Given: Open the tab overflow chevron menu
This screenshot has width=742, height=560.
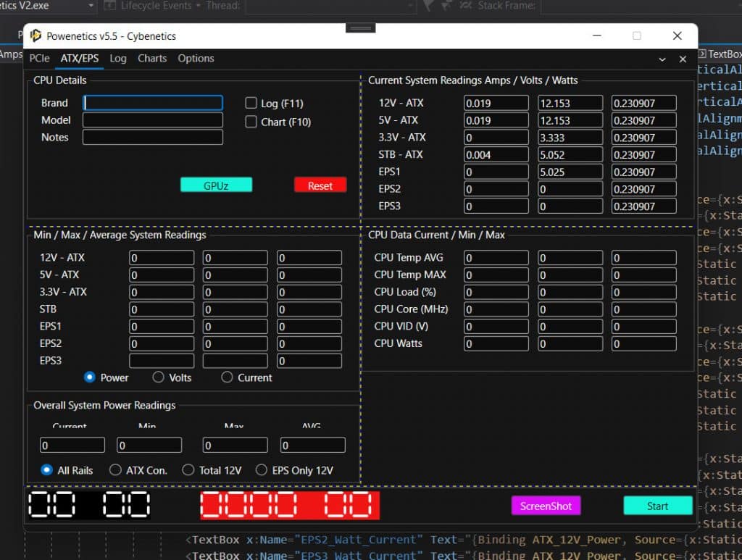Looking at the screenshot, I should [662, 59].
